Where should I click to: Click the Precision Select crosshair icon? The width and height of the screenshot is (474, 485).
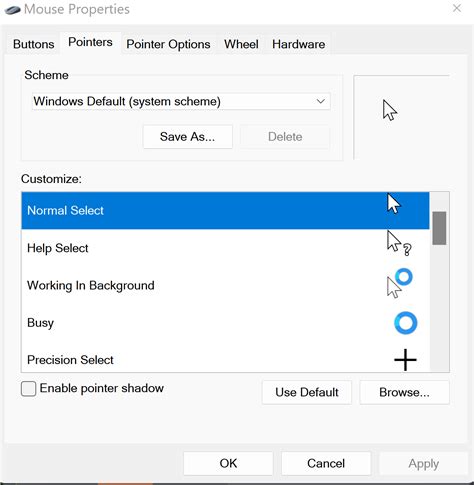(x=405, y=360)
